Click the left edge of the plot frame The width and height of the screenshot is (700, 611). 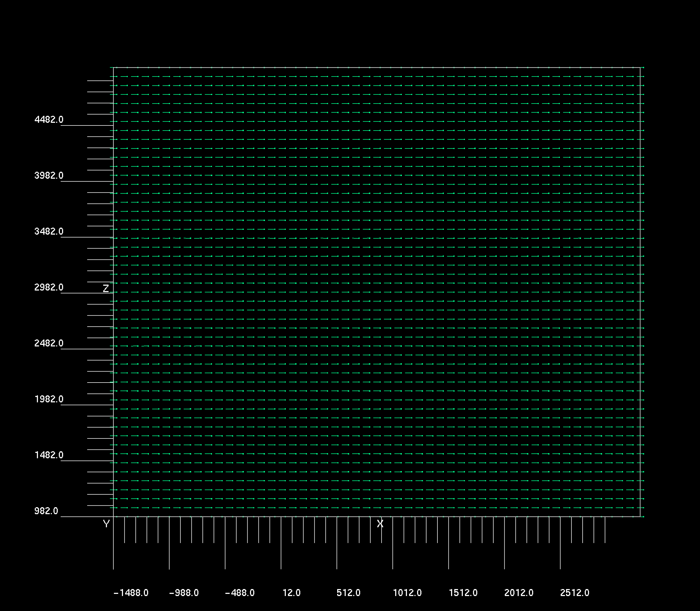113,290
